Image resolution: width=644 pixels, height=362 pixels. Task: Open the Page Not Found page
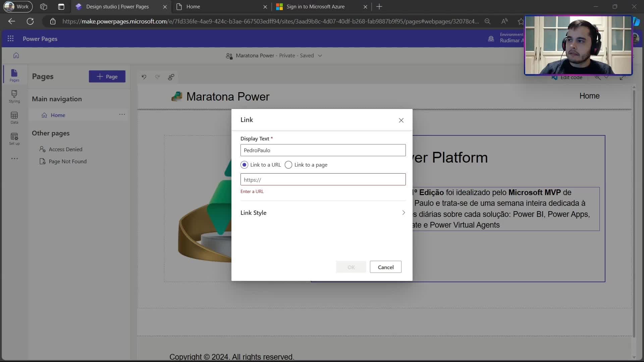click(x=67, y=162)
